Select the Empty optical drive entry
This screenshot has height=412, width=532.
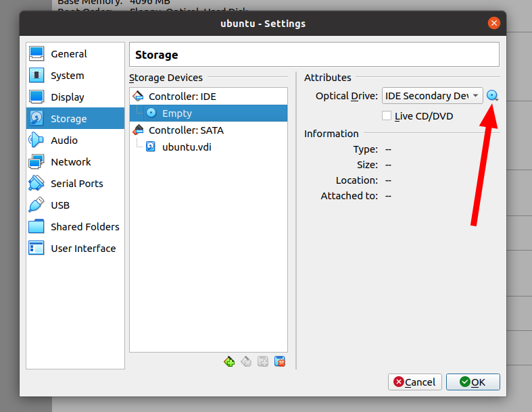coord(177,113)
